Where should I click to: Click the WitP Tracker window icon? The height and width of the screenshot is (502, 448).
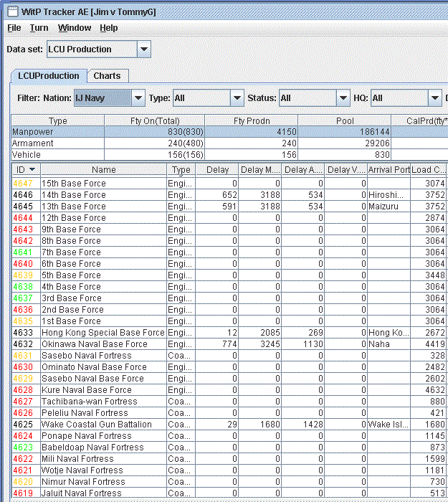pos(13,12)
